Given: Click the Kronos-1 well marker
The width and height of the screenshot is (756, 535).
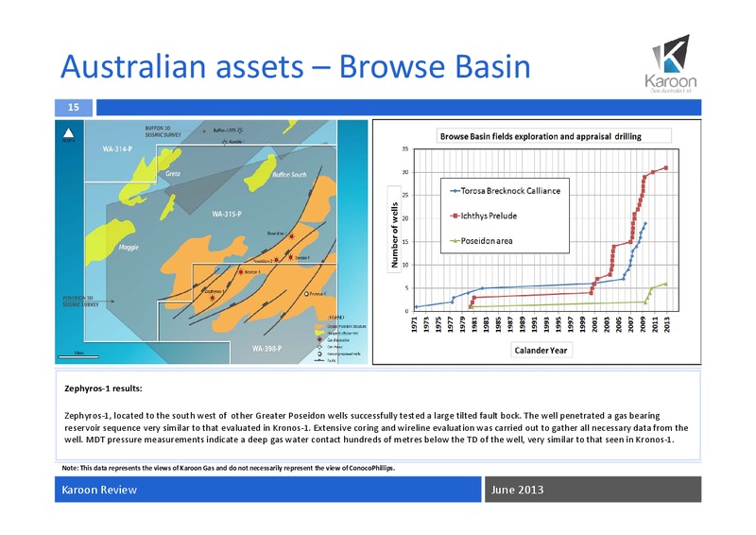Looking at the screenshot, I should pyautogui.click(x=241, y=272).
